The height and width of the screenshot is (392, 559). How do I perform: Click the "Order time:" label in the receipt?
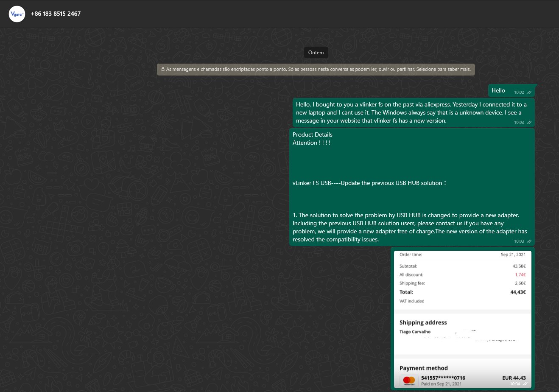click(411, 255)
